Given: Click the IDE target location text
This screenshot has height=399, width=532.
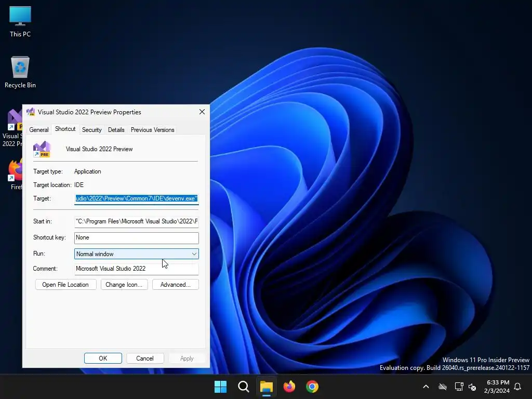Looking at the screenshot, I should [79, 185].
